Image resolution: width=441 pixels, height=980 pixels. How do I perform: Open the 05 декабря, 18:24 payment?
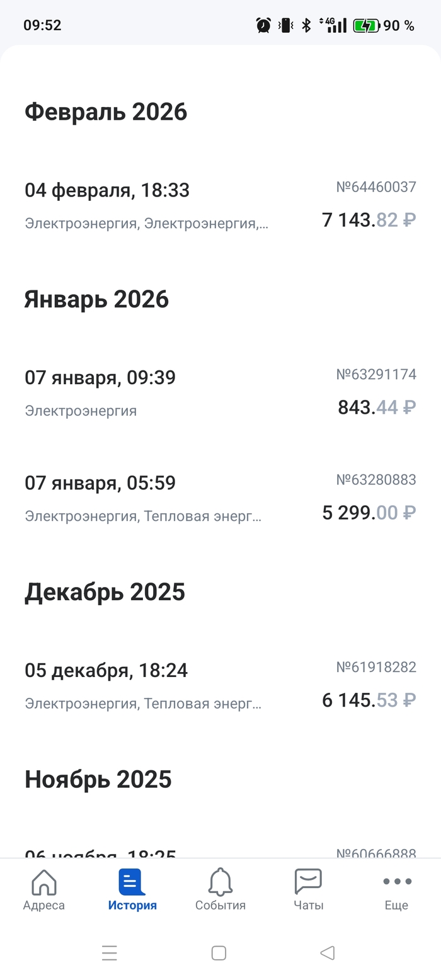tap(106, 670)
